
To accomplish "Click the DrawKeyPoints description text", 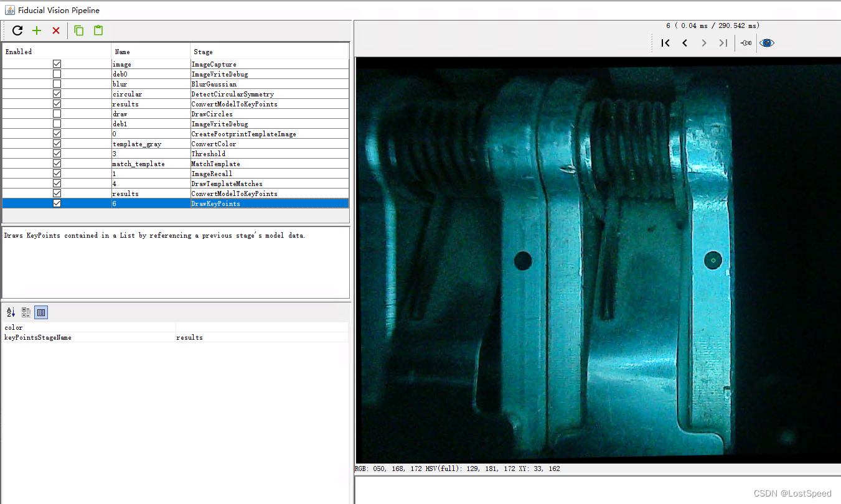I will coord(154,236).
